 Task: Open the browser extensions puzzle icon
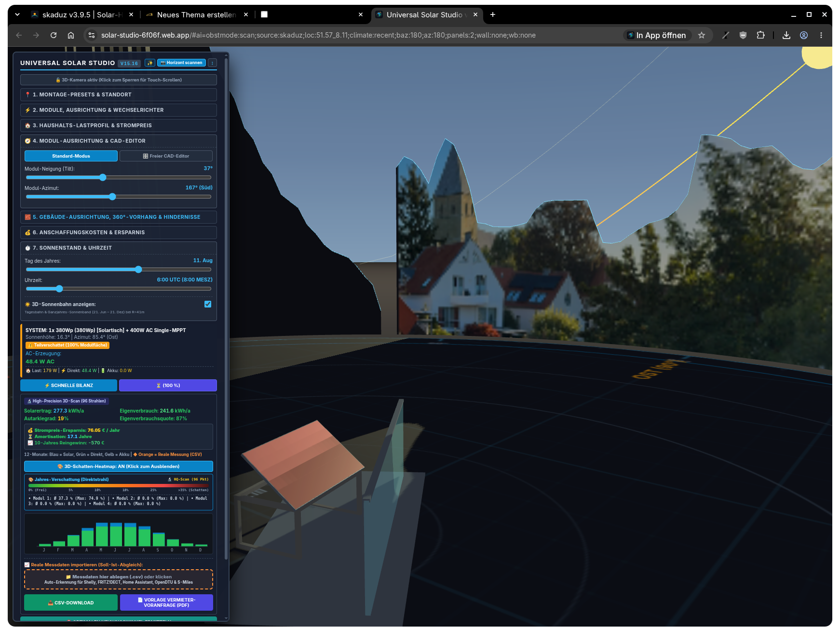click(x=760, y=35)
